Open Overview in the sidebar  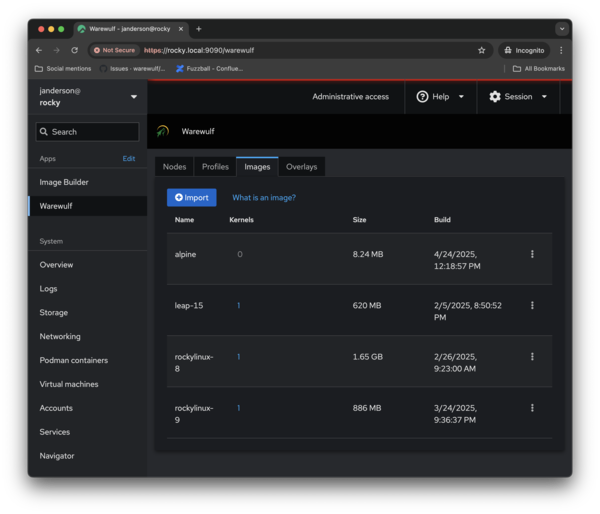click(88, 265)
